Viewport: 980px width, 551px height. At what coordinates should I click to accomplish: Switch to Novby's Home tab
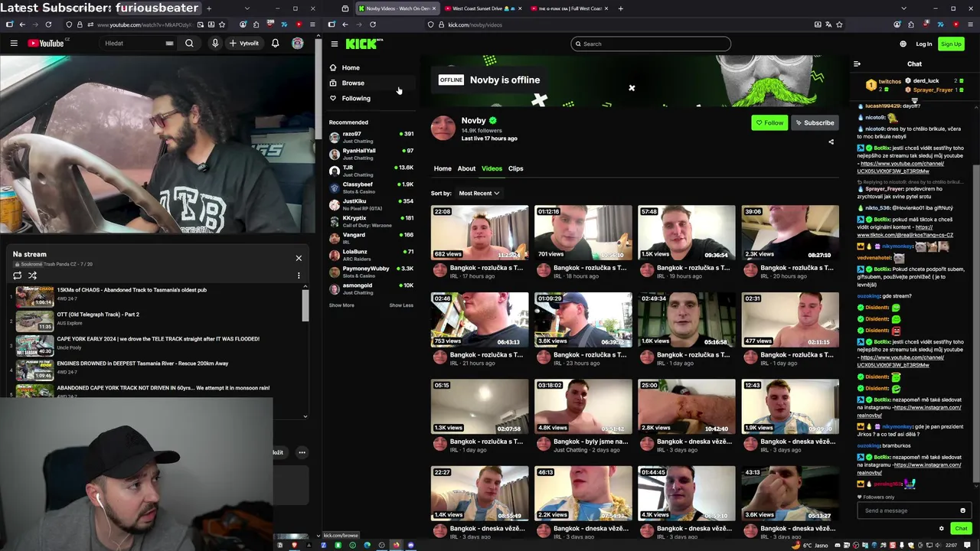click(443, 168)
